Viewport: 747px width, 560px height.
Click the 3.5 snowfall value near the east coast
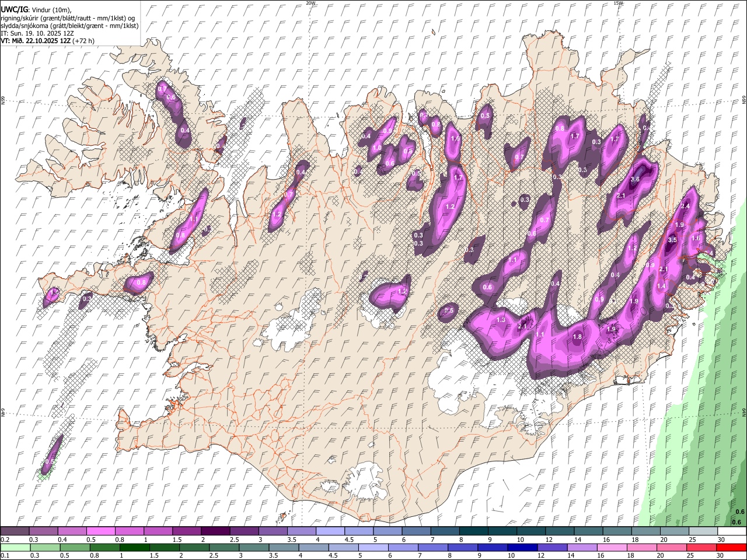tap(672, 240)
